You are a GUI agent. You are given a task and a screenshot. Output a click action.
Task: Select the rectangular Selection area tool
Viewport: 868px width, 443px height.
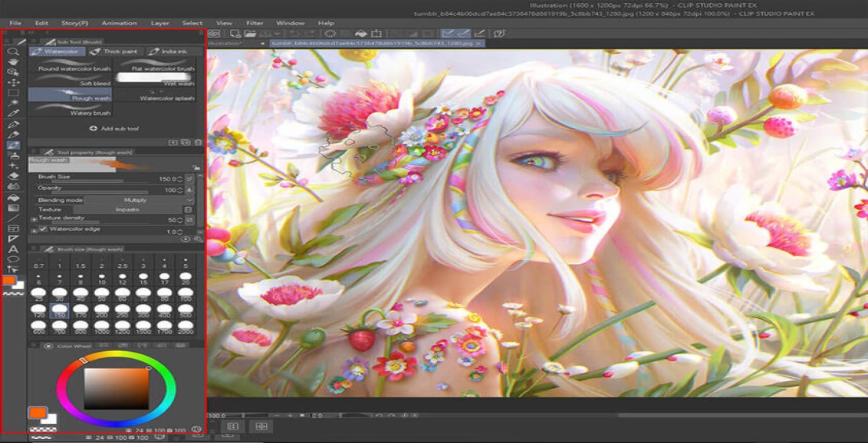pyautogui.click(x=13, y=93)
